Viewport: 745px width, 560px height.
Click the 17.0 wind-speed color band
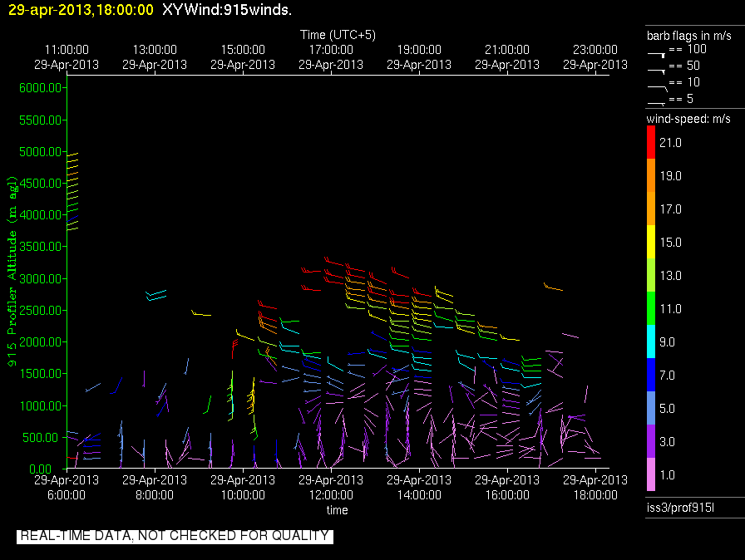651,209
